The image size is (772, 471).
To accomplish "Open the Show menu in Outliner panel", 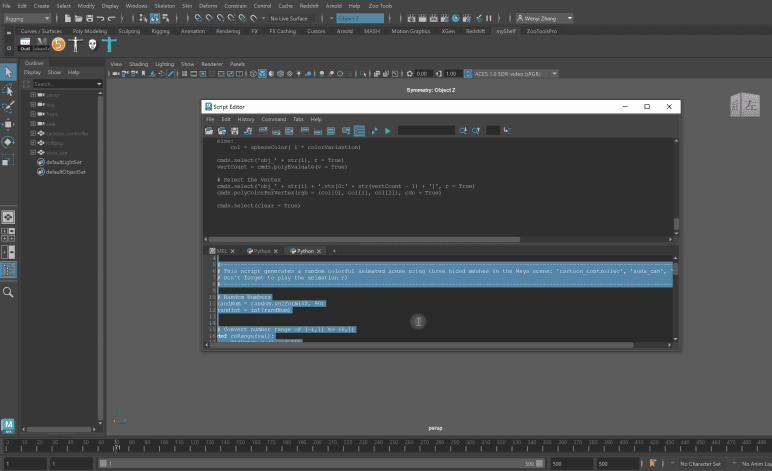I will tap(54, 72).
